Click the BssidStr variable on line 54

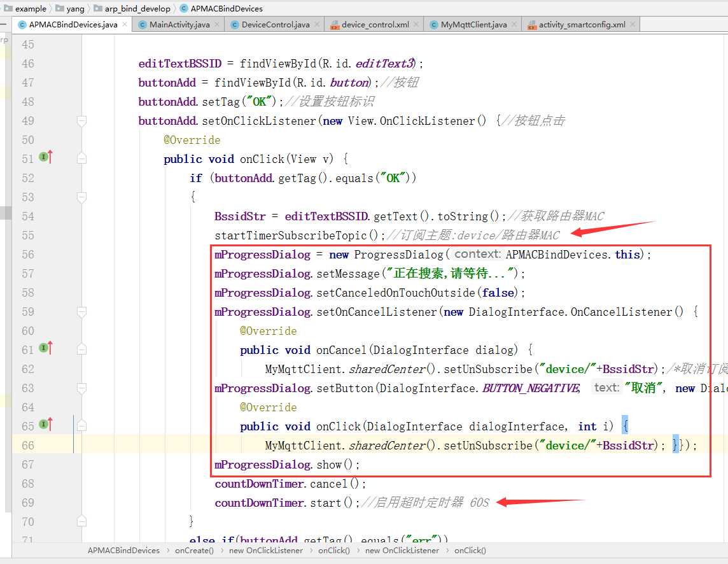pos(240,216)
